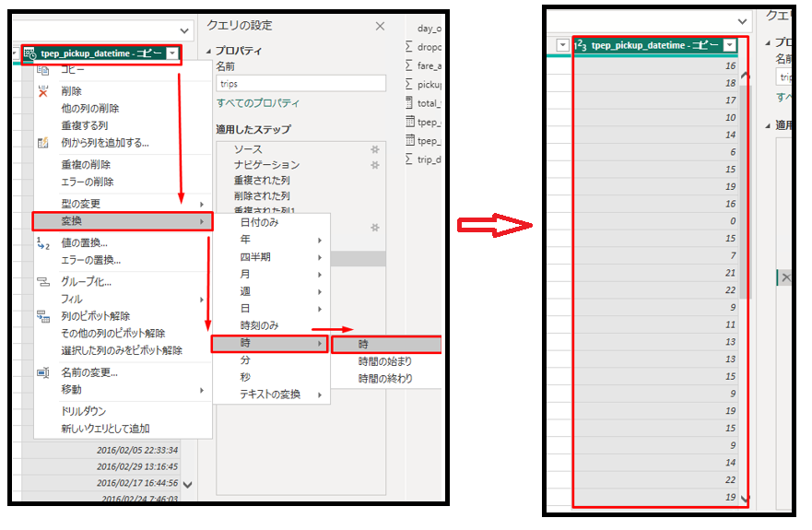
Task: Click その他の列のピボット解除 item
Action: point(112,334)
